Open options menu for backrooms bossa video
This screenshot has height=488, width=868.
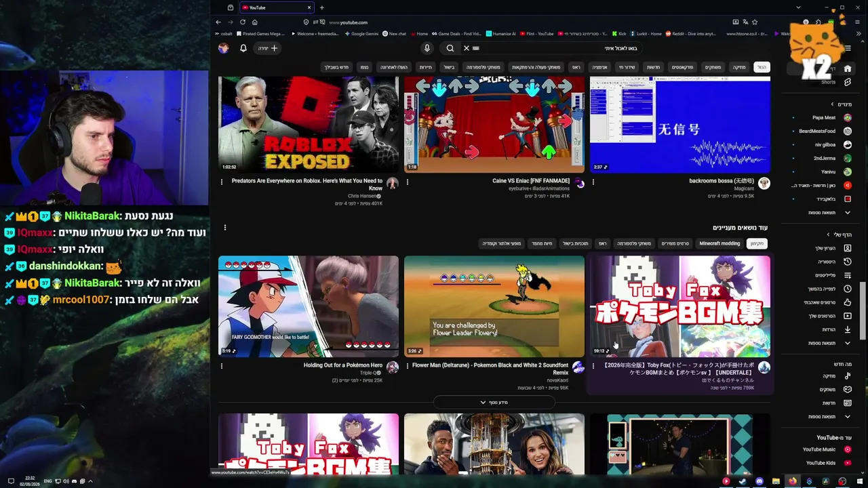pos(593,182)
